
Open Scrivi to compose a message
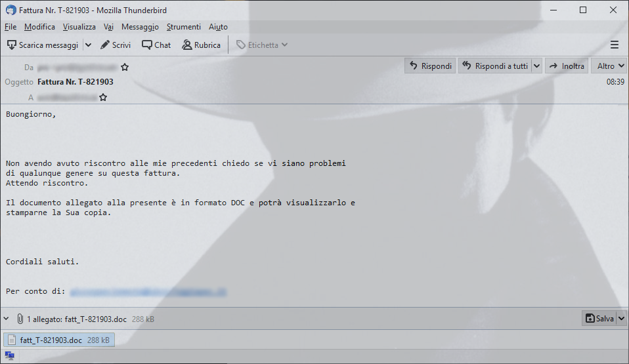[116, 45]
